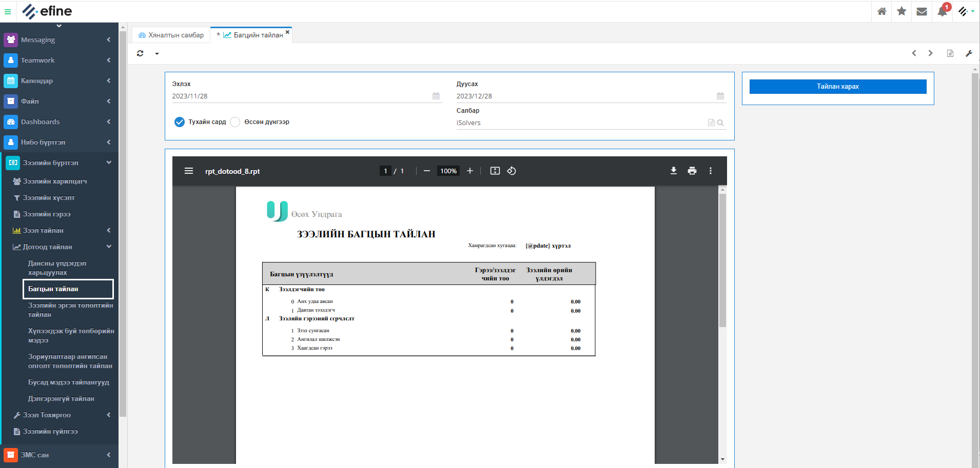Toggle the PDF viewer sidebar menu
The width and height of the screenshot is (980, 468).
[x=189, y=171]
